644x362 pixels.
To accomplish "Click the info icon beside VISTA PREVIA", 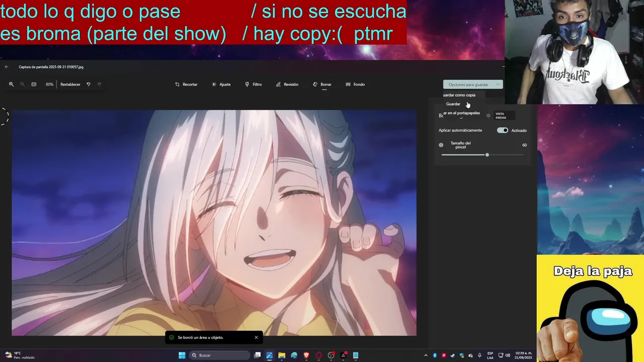I will (488, 116).
